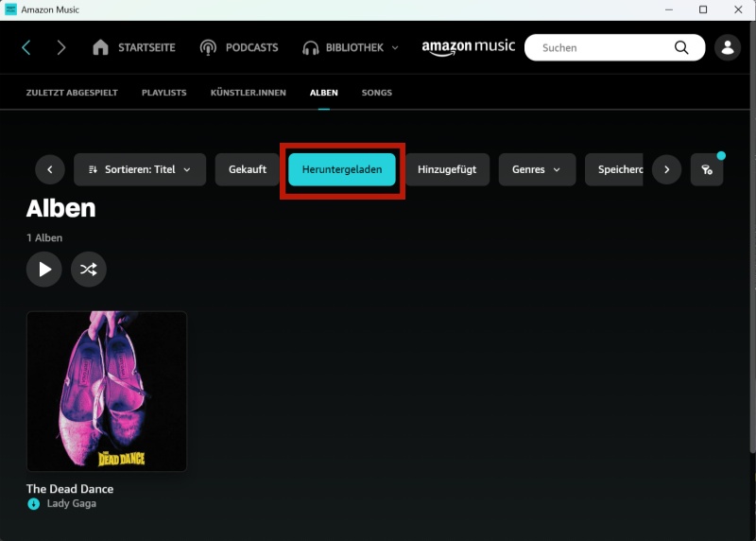
Task: Go forward with the right navigation arrow
Action: pos(60,47)
